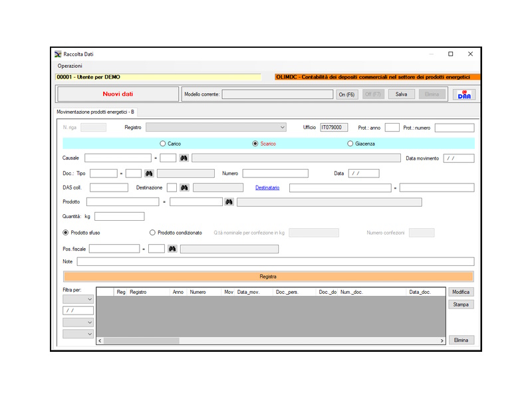Open the Operazioni menu
Viewport: 532px width, 399px height.
coord(70,66)
